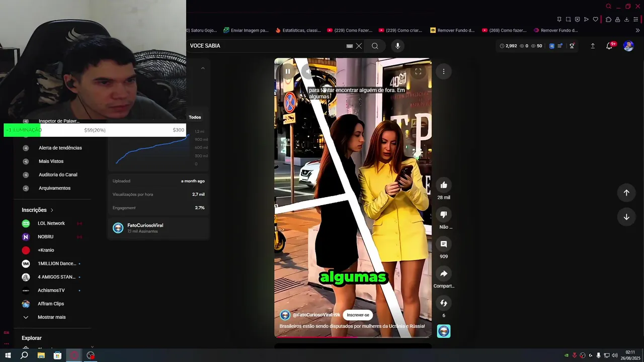Subscribe with the Inscrever-se button
Screen dimensions: 644x362
click(x=358, y=315)
